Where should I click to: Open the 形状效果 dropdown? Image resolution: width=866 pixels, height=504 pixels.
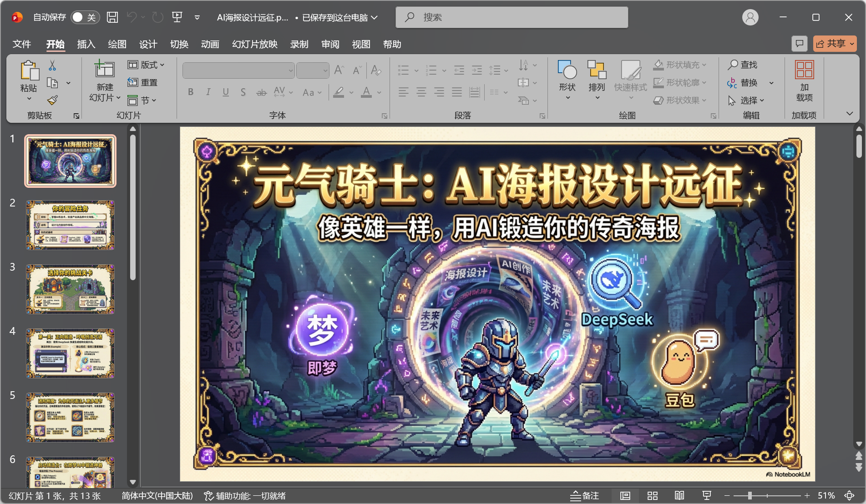680,100
